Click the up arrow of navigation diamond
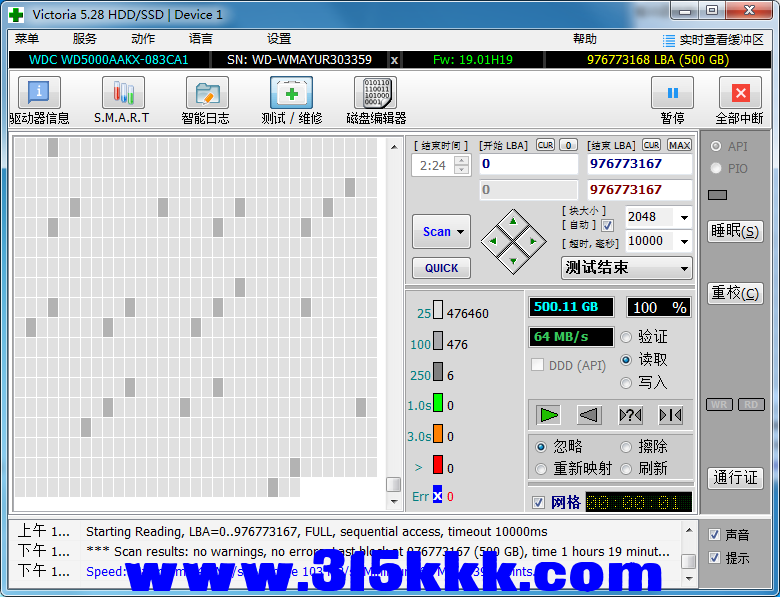 [x=513, y=221]
